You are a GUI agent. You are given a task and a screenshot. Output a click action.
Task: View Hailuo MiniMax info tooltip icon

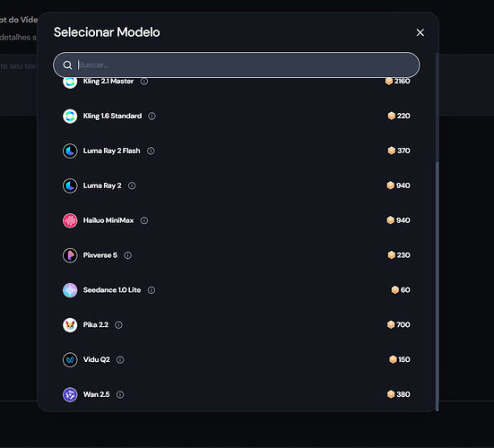coord(144,220)
